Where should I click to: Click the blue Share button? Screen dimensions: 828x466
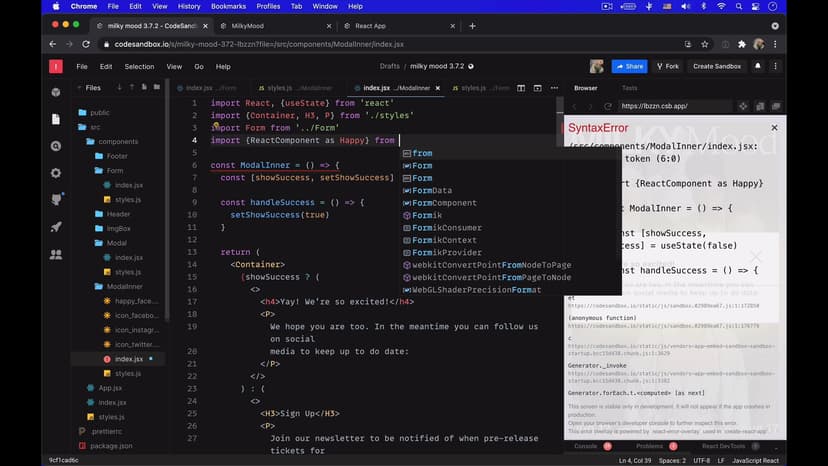pyautogui.click(x=629, y=67)
